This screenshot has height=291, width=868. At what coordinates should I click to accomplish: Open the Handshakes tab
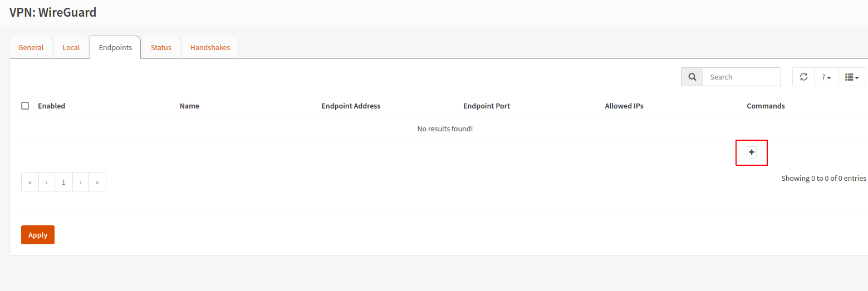210,47
